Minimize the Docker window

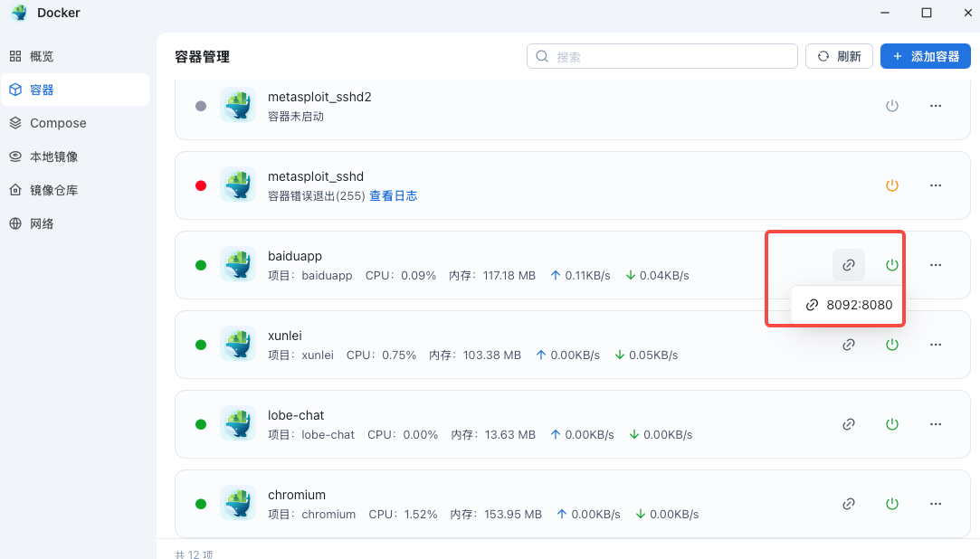click(x=885, y=13)
